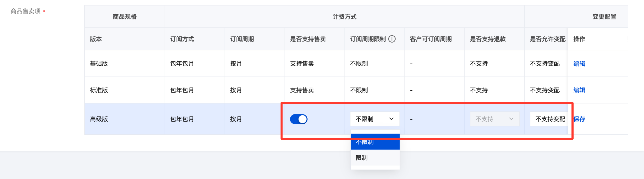Open the 不支持变配 dropdown in 高级版 row
Viewport: 644px width, 179px height.
tap(549, 119)
